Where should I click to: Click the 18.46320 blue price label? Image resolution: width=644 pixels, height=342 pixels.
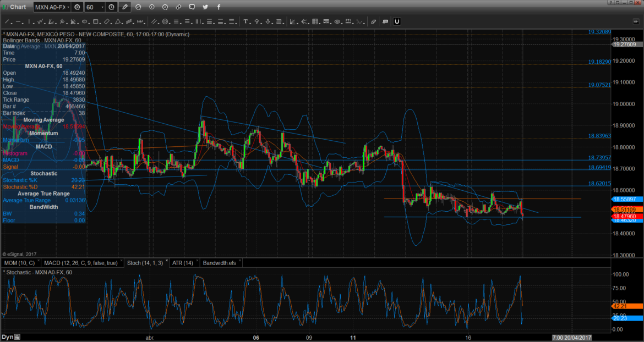(x=627, y=220)
